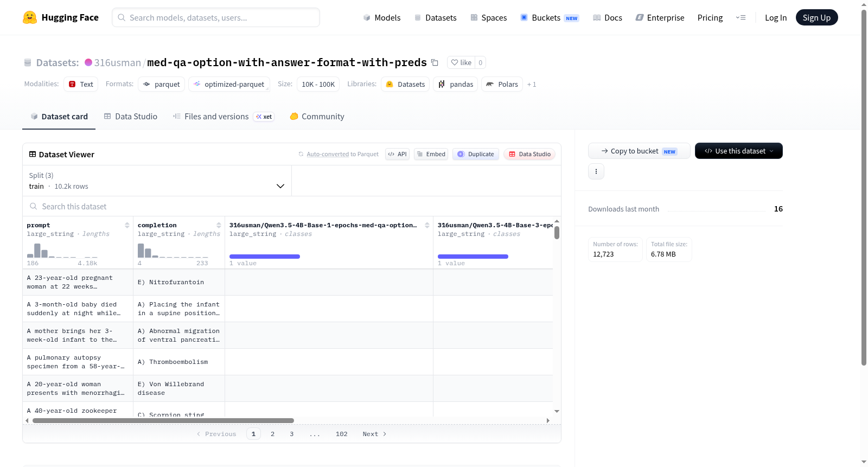Image resolution: width=868 pixels, height=467 pixels.
Task: Focus the Search this dataset field
Action: point(292,207)
